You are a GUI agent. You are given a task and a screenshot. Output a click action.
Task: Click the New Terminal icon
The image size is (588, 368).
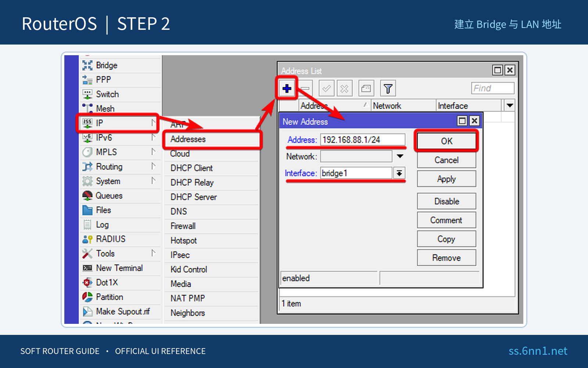[87, 268]
